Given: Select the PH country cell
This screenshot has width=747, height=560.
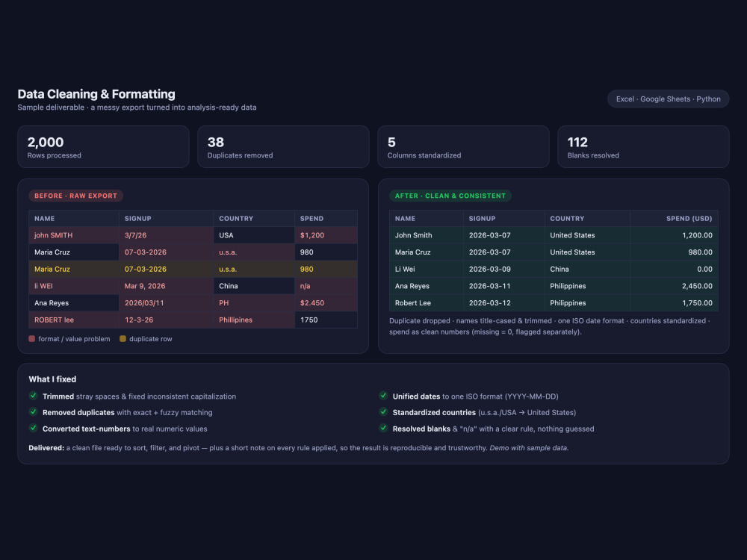Looking at the screenshot, I should point(254,303).
